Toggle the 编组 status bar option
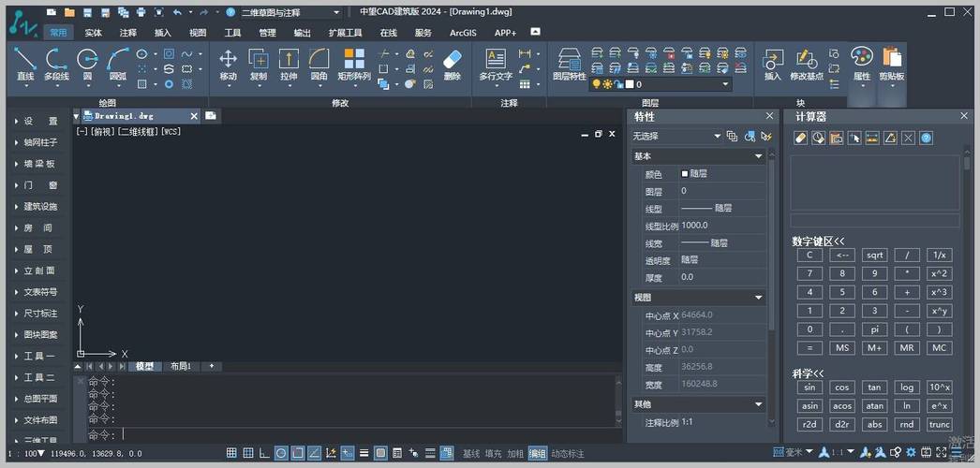The height and width of the screenshot is (468, 980). point(539,454)
